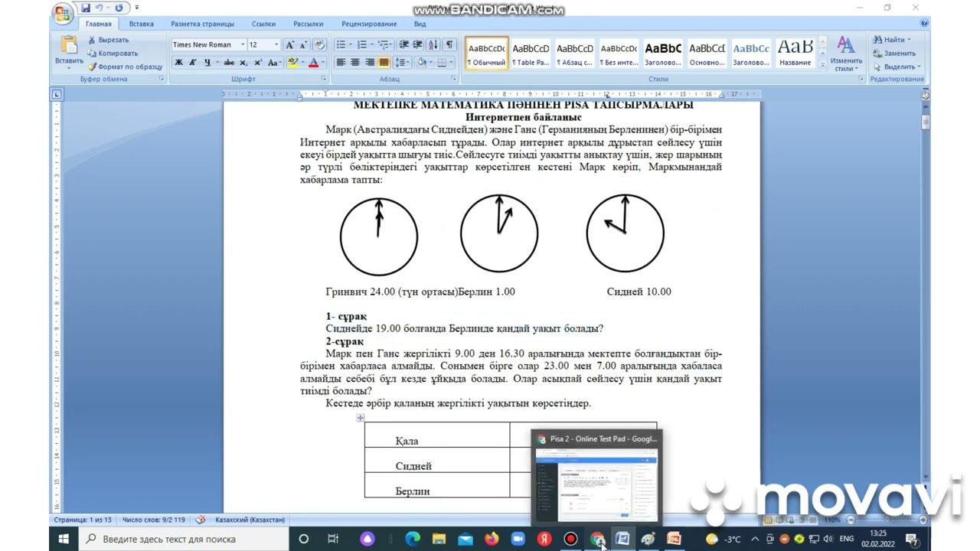Increase font size with grow font icon
Image resolution: width=980 pixels, height=551 pixels.
(x=289, y=45)
